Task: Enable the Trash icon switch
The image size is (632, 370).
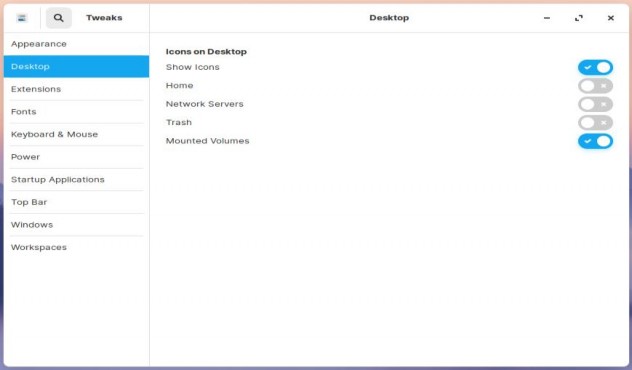Action: pyautogui.click(x=595, y=123)
